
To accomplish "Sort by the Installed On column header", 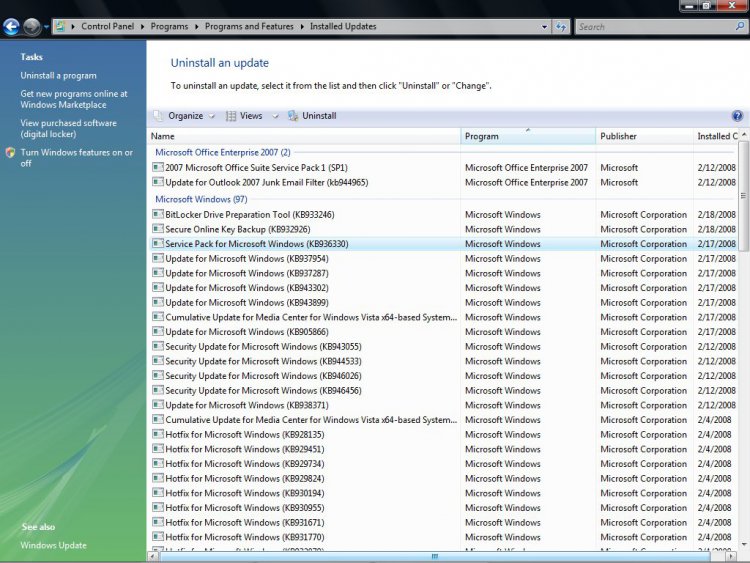I will (x=716, y=136).
